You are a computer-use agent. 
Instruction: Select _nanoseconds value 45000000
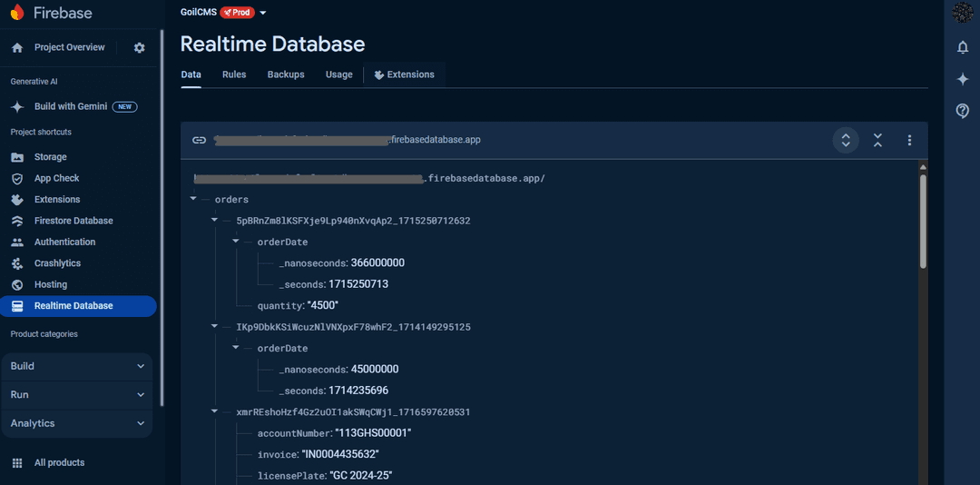(375, 370)
